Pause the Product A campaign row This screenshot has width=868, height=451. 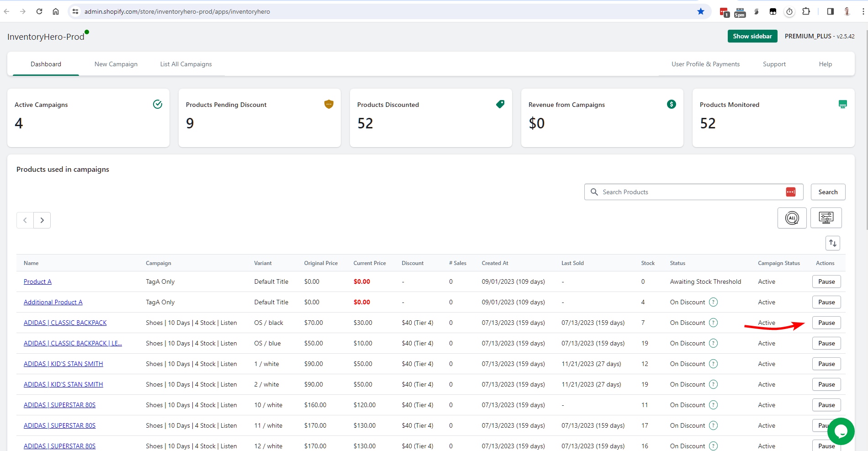pos(826,281)
